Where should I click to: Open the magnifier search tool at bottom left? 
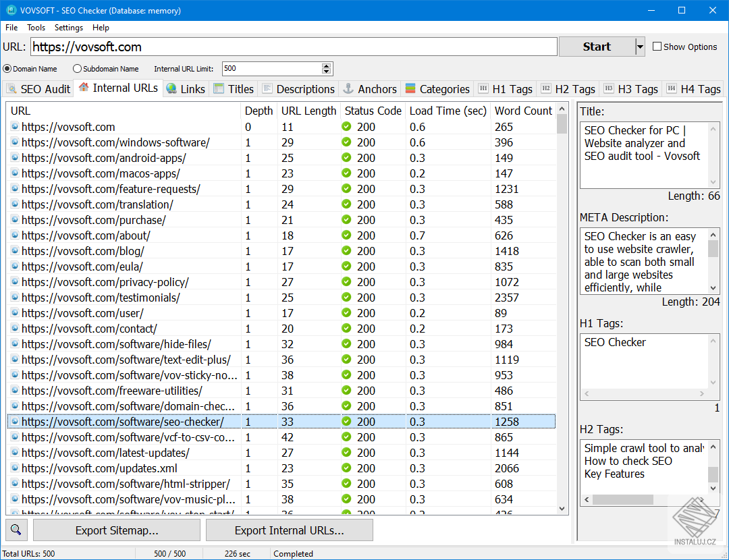point(16,530)
